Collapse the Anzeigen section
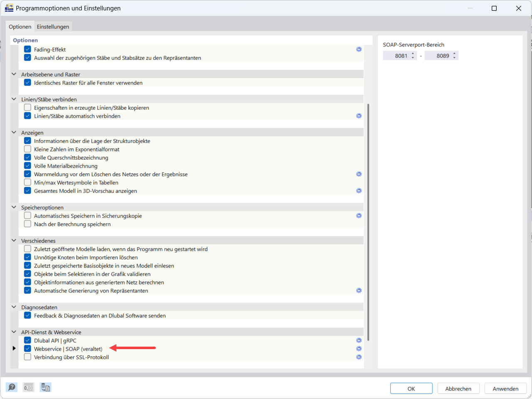Image resolution: width=532 pixels, height=399 pixels. (x=14, y=132)
